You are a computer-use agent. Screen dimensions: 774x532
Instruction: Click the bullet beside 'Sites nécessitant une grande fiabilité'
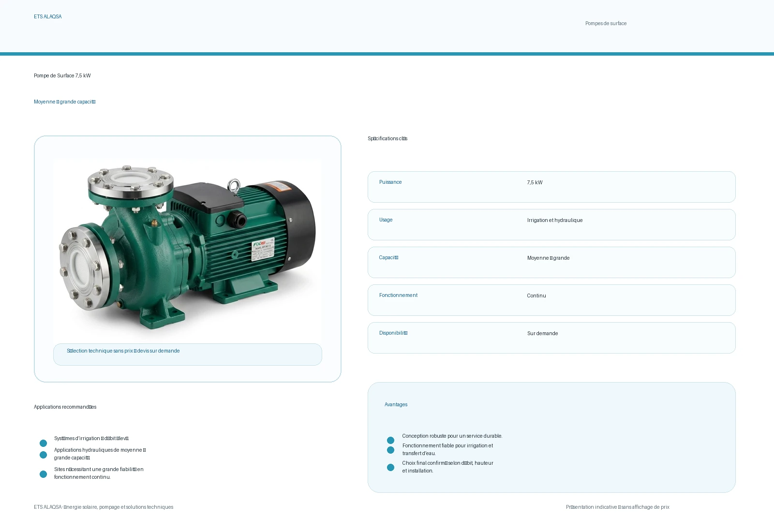tap(43, 474)
